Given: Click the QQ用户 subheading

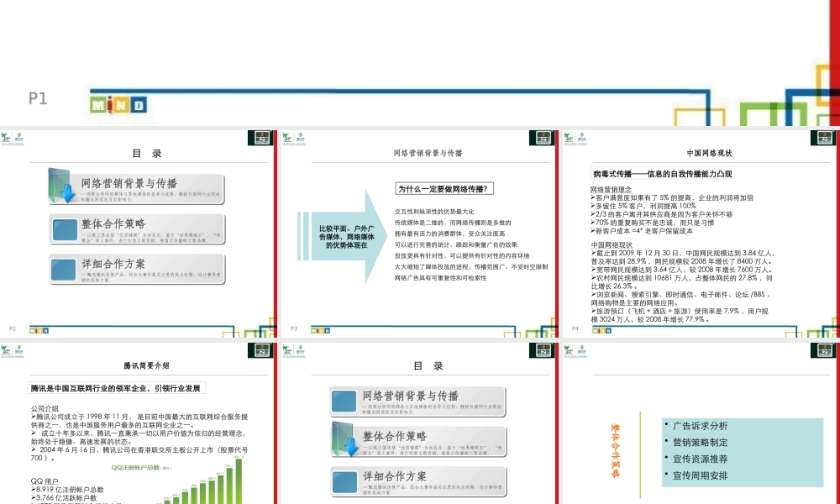Looking at the screenshot, I should [45, 481].
